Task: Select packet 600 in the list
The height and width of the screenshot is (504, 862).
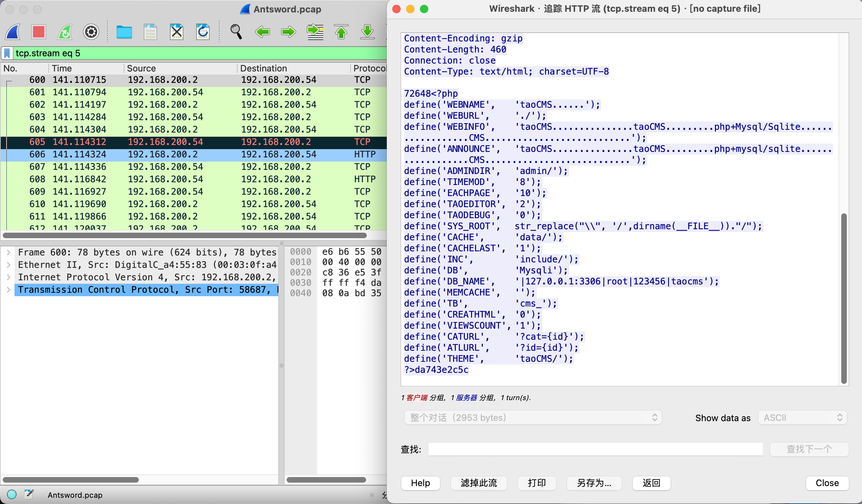Action: coord(194,80)
